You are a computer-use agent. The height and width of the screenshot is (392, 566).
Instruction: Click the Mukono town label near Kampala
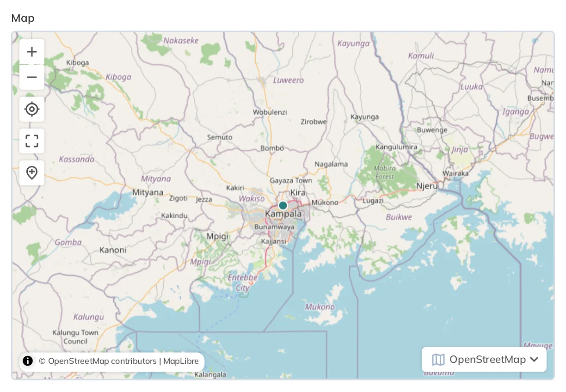(325, 202)
